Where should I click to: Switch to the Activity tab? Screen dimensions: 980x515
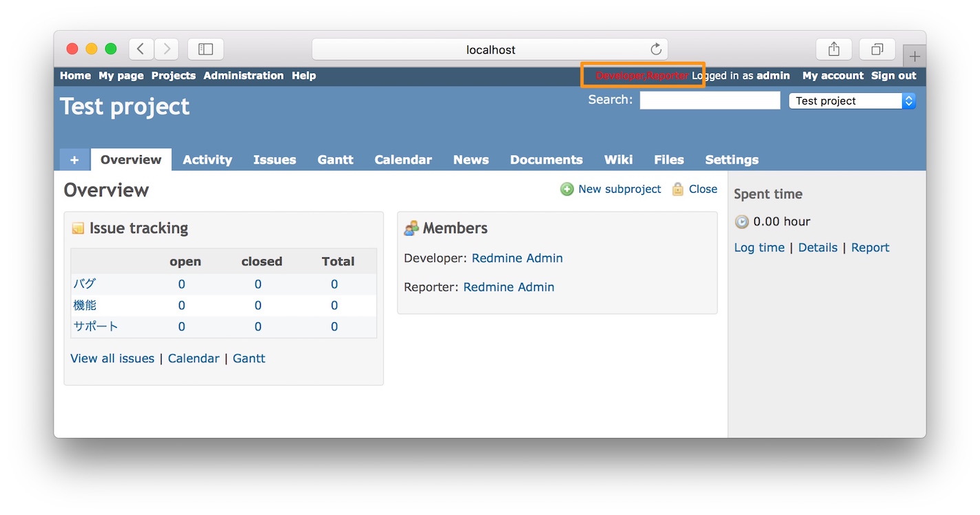pyautogui.click(x=207, y=160)
